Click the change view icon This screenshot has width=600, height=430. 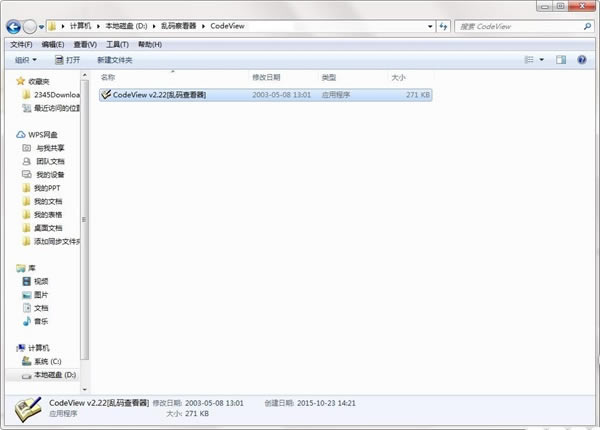pos(529,60)
